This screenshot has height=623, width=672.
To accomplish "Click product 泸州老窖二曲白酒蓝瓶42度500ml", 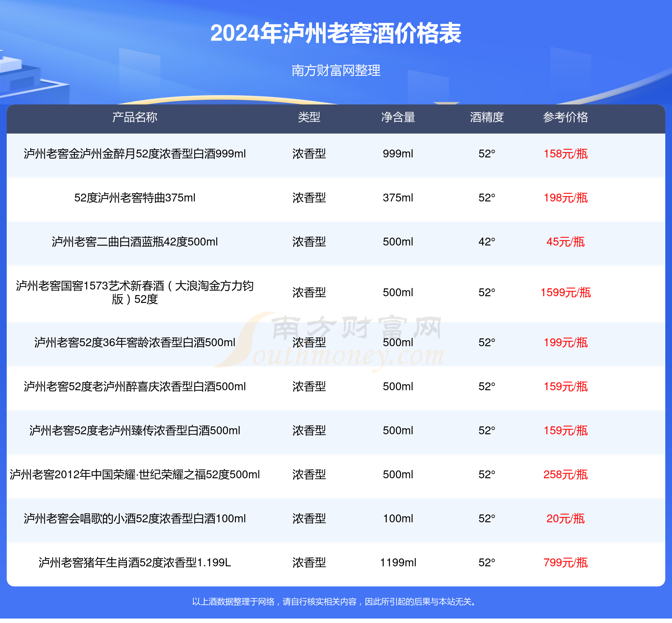I will point(135,242).
